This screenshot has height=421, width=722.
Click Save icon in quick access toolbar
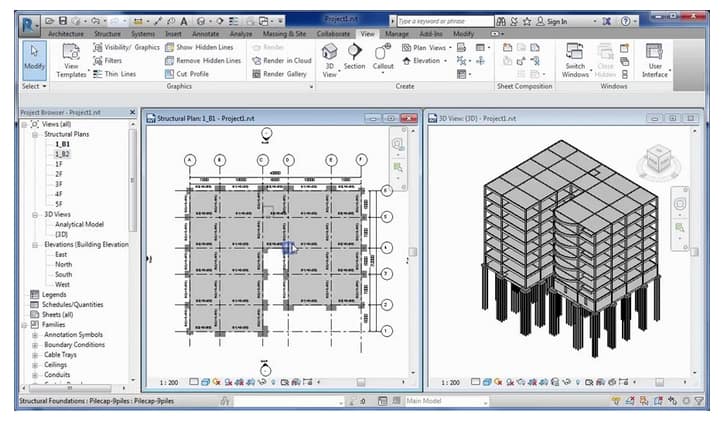pos(63,21)
